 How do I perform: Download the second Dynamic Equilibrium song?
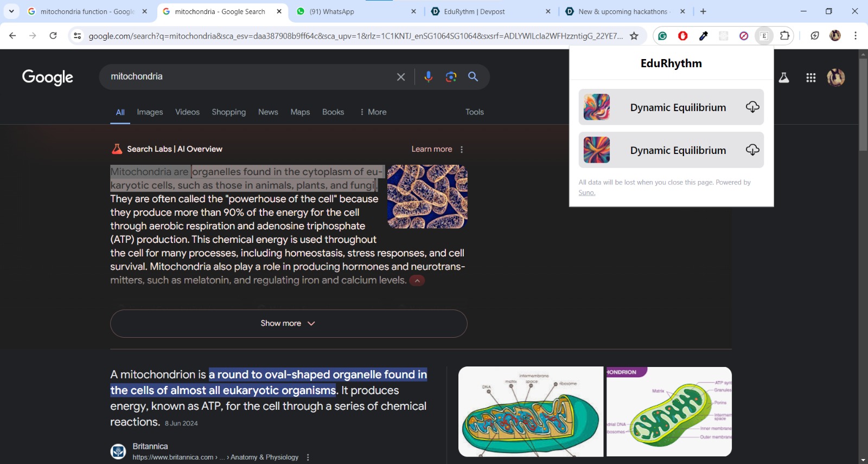(x=752, y=150)
